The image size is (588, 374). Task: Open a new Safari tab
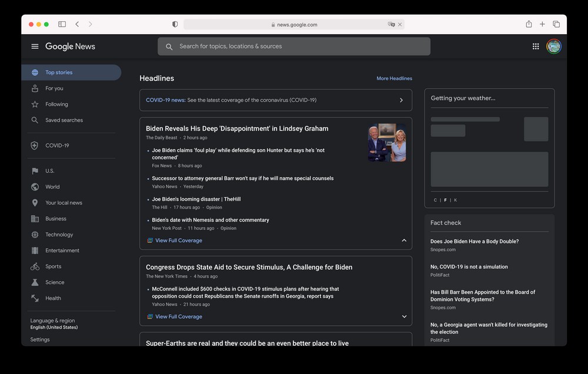pyautogui.click(x=542, y=24)
